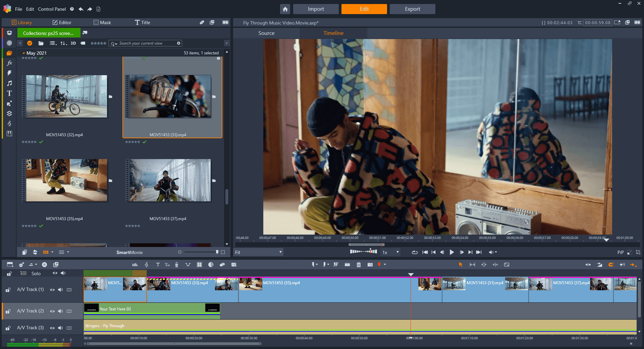Mute audio on A/V Track (3)
This screenshot has height=349, width=644.
coord(60,328)
